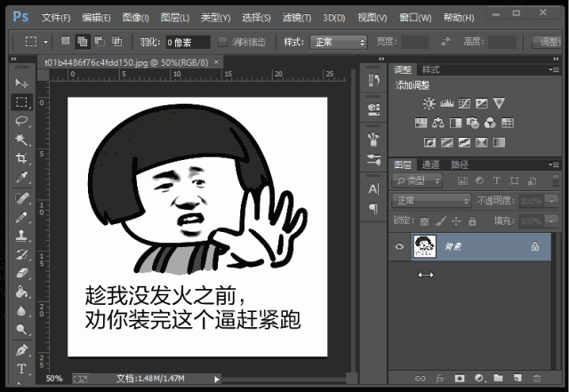
Task: Add an Exposure adjustment
Action: (482, 103)
